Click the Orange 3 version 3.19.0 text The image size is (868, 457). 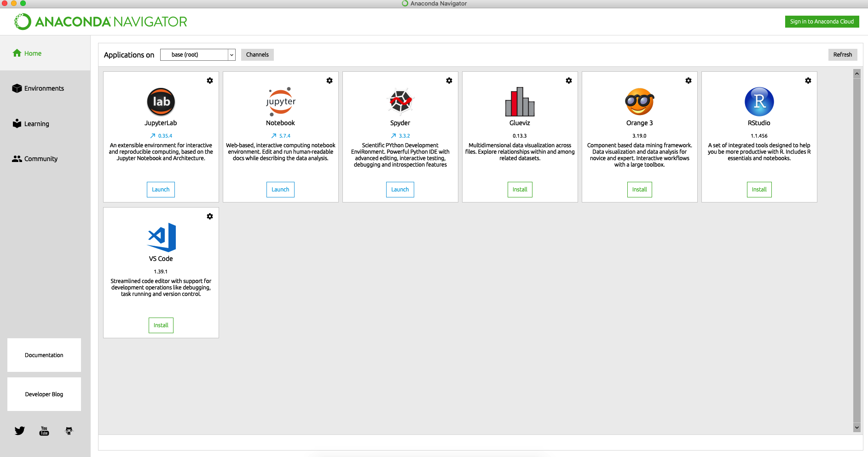pos(639,136)
